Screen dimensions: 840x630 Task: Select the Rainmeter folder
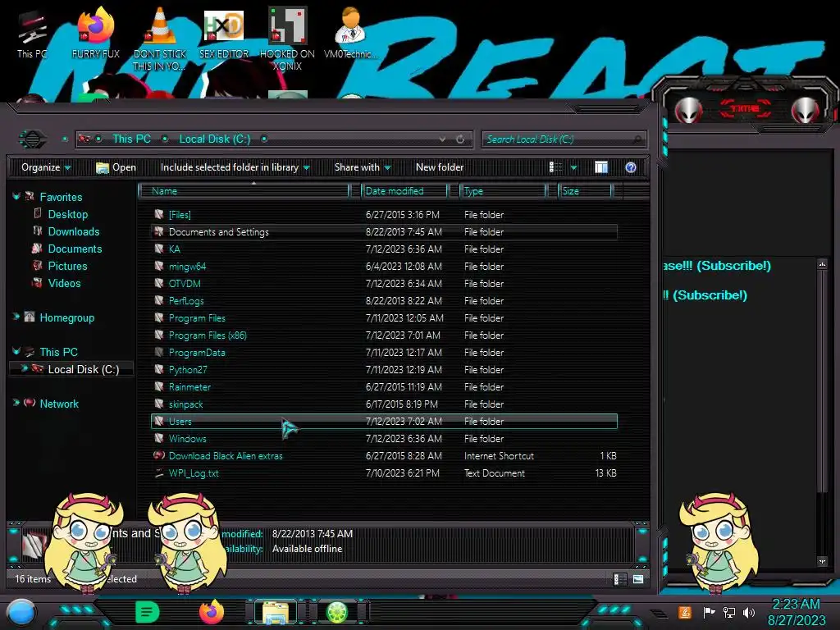384,387
